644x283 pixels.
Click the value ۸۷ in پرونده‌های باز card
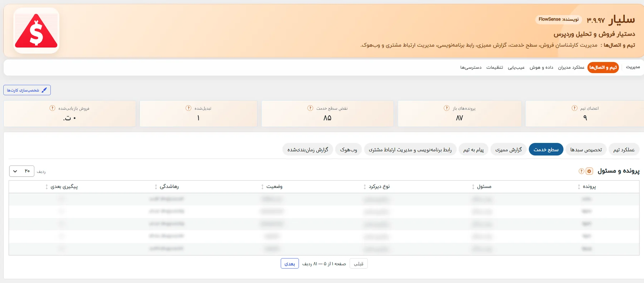pos(459,118)
